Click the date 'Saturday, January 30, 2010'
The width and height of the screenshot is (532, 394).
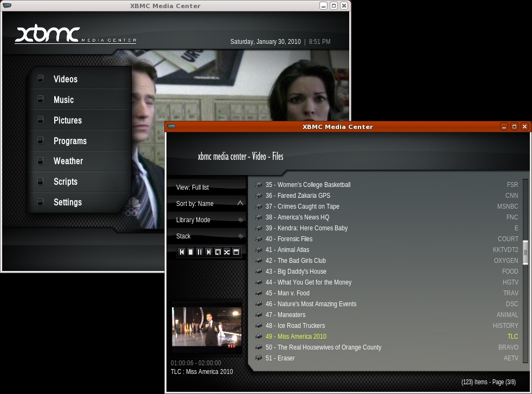tap(265, 42)
